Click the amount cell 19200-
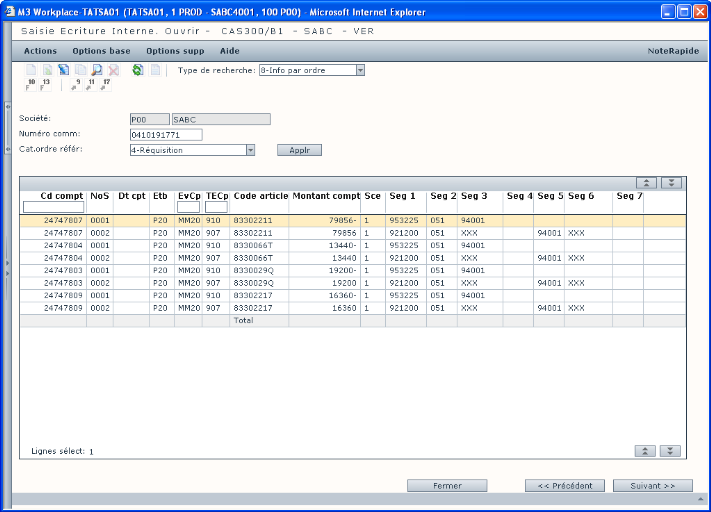This screenshot has height=512, width=711. click(342, 270)
